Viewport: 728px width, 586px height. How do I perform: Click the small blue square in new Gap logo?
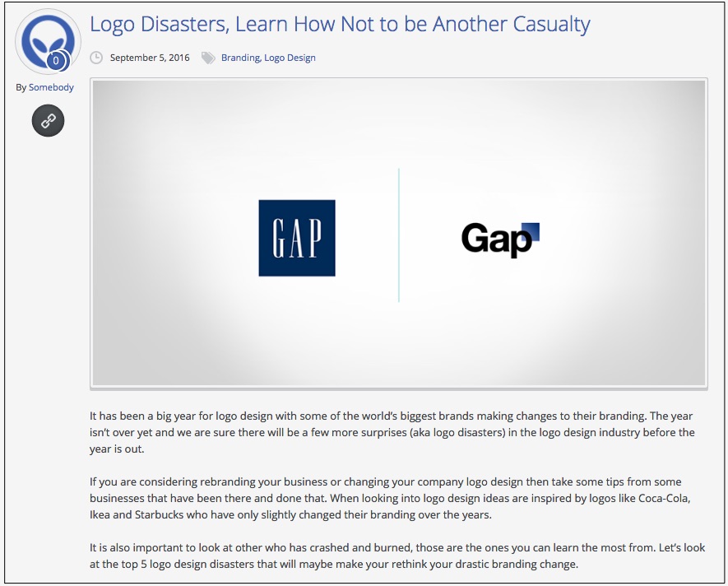[531, 231]
